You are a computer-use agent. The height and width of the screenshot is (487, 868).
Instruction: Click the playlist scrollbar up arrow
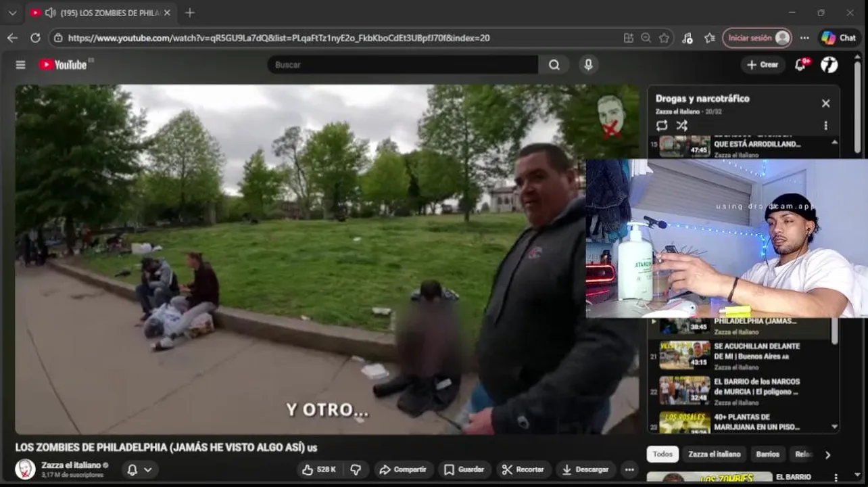point(834,142)
